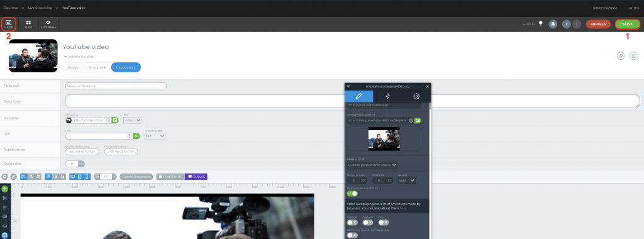The width and height of the screenshot is (644, 239).
Task: Open Aiuto in the top bar
Action: pos(634,8)
